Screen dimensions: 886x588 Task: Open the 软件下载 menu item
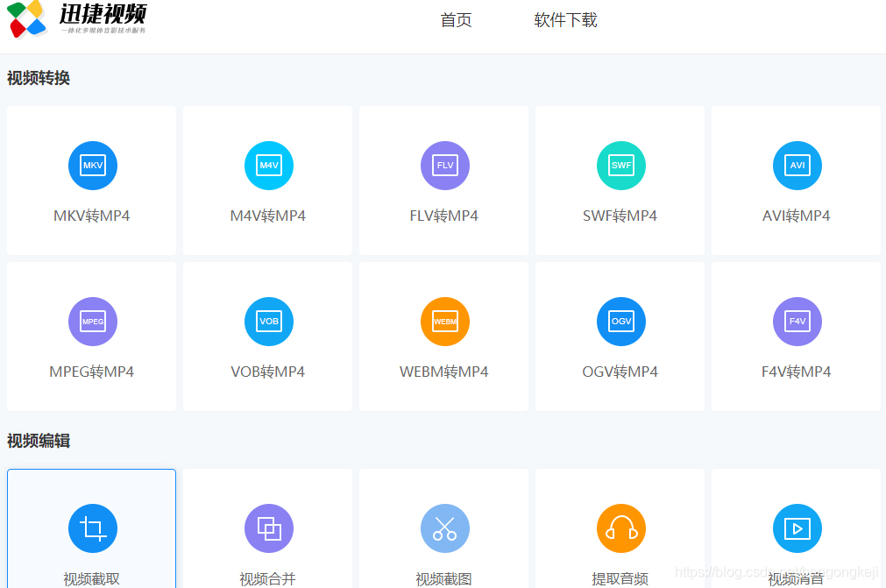point(565,19)
